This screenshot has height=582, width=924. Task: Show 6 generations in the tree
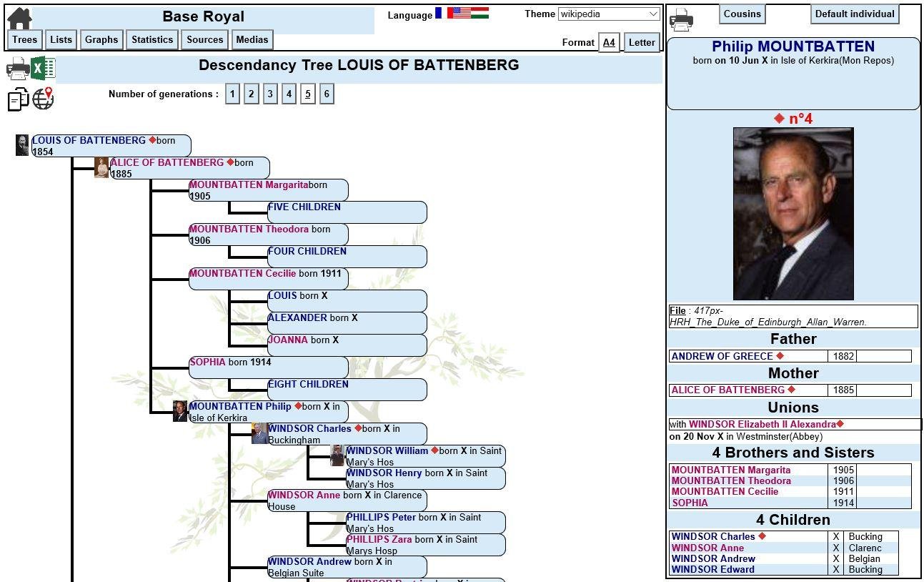(327, 94)
